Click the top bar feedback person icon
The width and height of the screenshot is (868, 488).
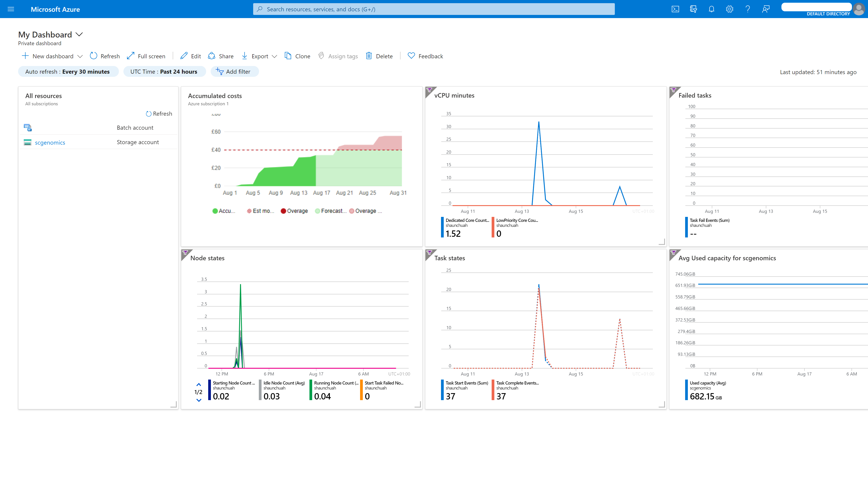click(766, 9)
